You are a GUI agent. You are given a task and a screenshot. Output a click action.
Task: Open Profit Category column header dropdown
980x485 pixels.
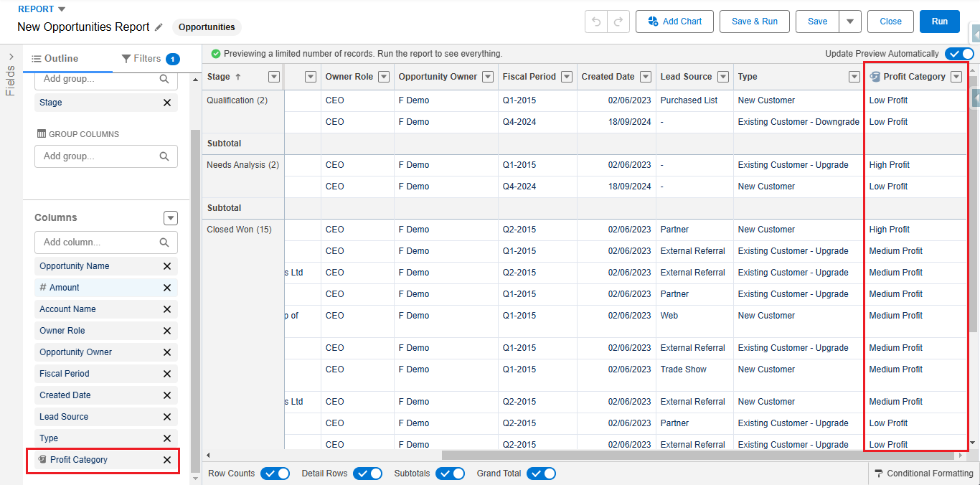956,77
